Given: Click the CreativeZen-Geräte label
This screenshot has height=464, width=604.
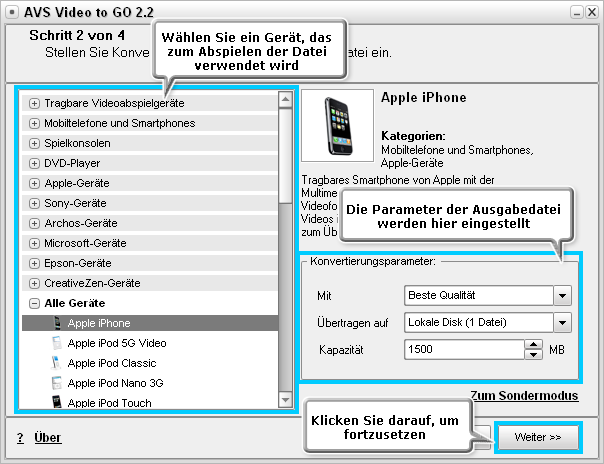Looking at the screenshot, I should (92, 283).
